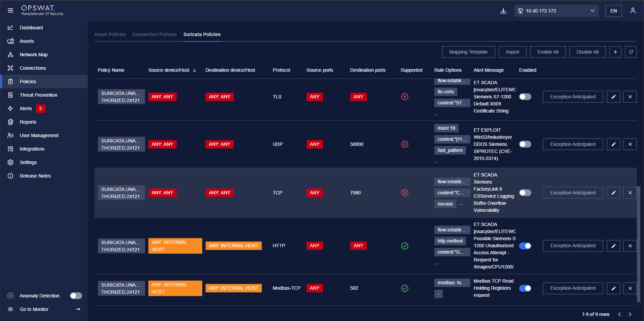Click the nocase rule option tag
Screen dimensions: 644x321
(445, 204)
